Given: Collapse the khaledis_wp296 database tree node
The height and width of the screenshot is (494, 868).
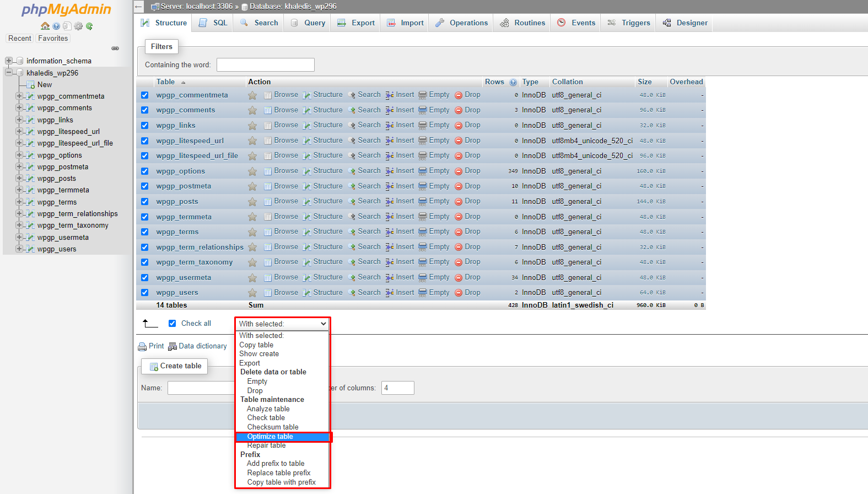Looking at the screenshot, I should pos(9,73).
